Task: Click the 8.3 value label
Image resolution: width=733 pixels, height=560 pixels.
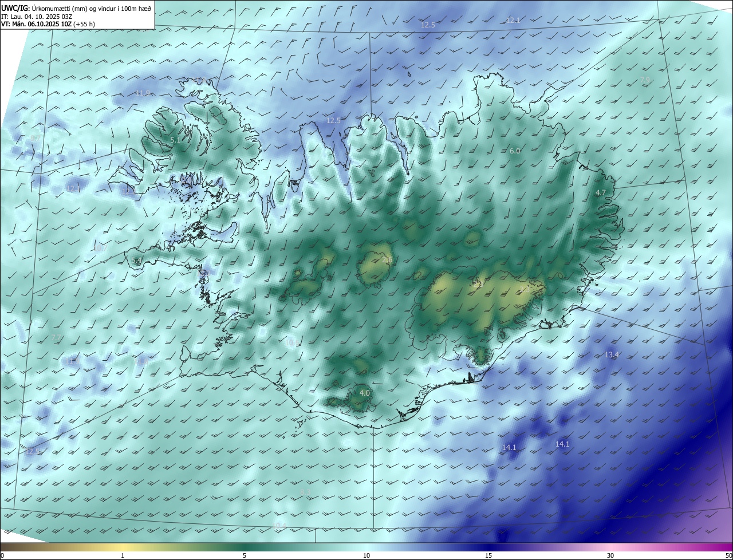Action: (x=305, y=492)
